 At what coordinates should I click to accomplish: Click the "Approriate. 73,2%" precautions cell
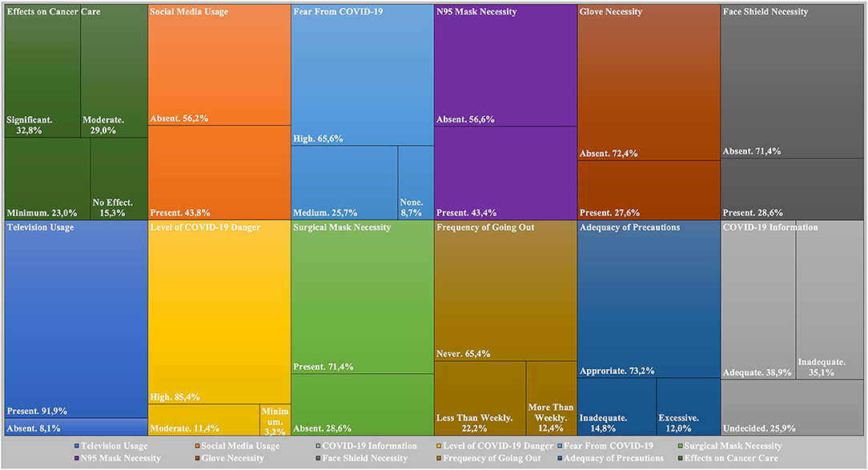click(649, 299)
